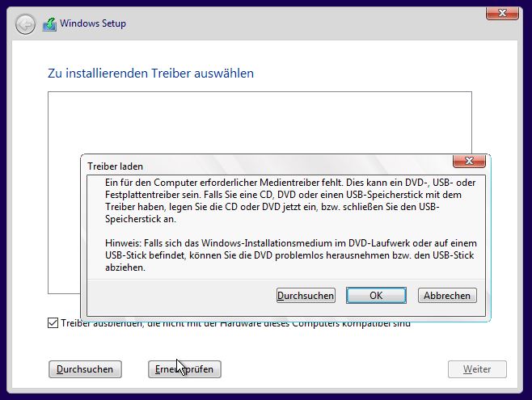The image size is (532, 400).
Task: Click the Treiber laden dialog title bar
Action: tap(243, 165)
